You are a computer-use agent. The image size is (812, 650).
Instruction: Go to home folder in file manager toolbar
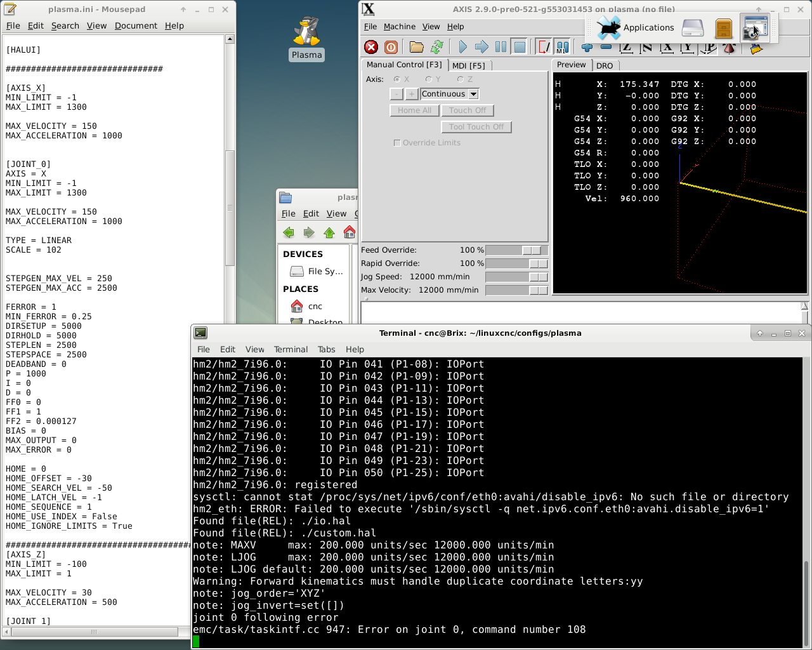coord(350,232)
